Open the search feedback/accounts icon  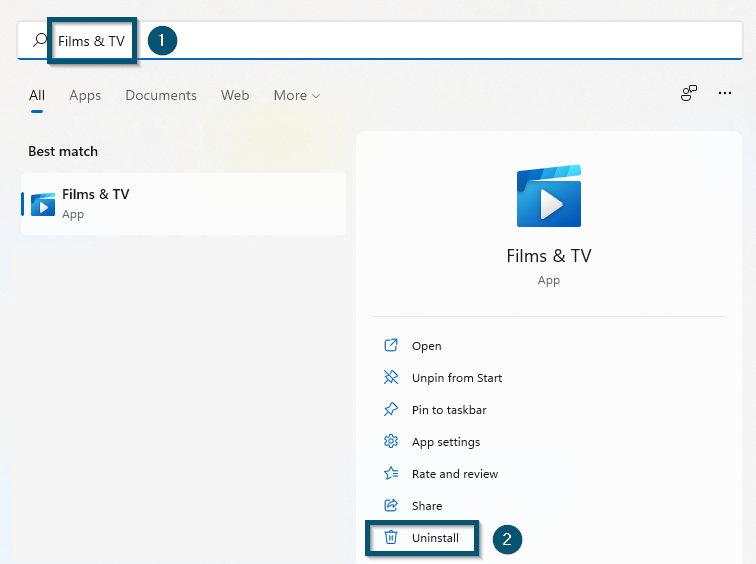tap(689, 93)
